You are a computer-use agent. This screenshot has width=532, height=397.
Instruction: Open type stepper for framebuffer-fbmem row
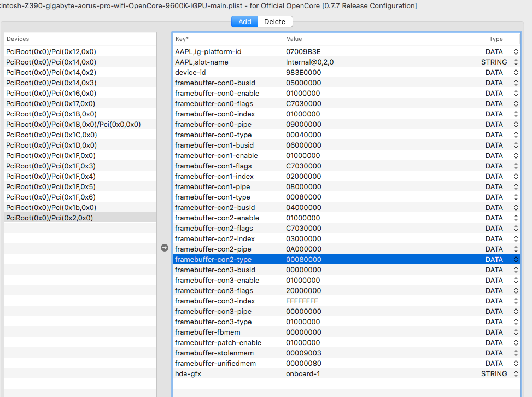pos(516,332)
